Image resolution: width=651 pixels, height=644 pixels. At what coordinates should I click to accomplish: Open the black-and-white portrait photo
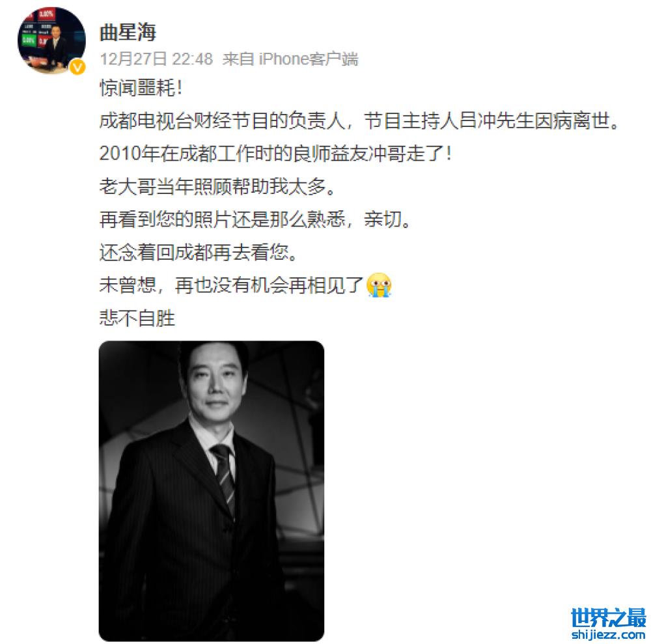point(212,491)
